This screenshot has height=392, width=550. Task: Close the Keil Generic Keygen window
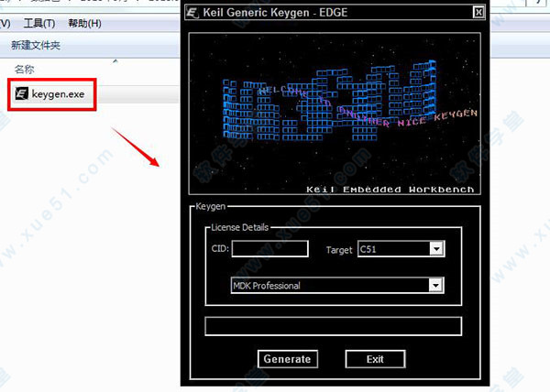(478, 13)
